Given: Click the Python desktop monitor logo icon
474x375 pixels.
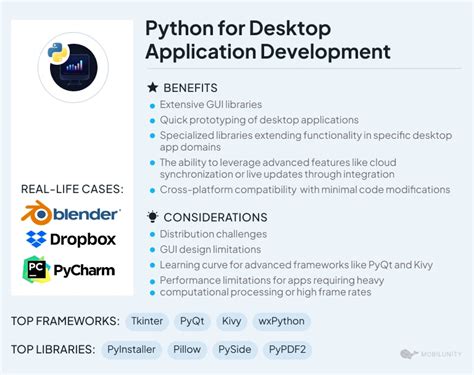Looking at the screenshot, I should [73, 67].
